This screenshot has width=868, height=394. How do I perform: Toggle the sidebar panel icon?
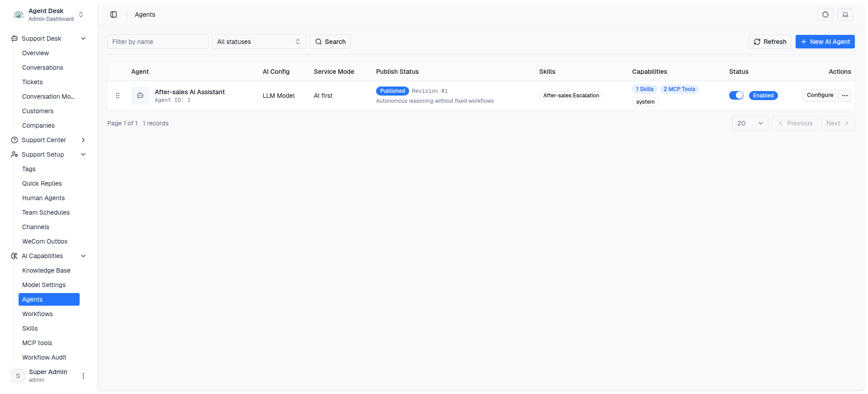pyautogui.click(x=114, y=14)
